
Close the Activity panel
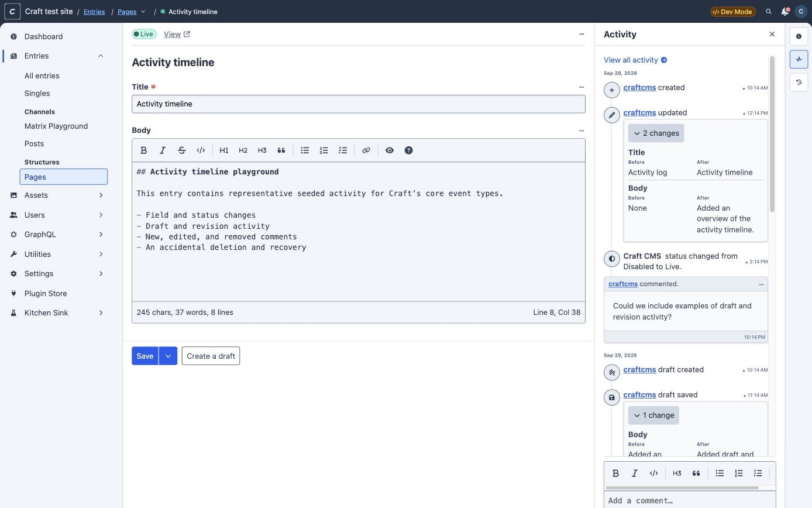772,35
